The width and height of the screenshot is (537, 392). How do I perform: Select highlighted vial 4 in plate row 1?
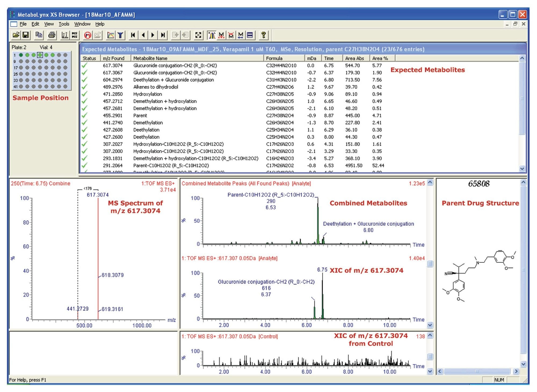(x=40, y=55)
